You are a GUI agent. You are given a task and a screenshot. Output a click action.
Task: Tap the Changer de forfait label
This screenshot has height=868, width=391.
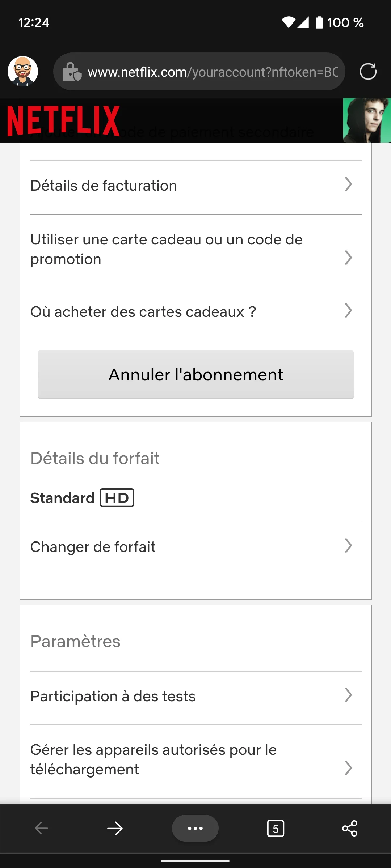93,547
